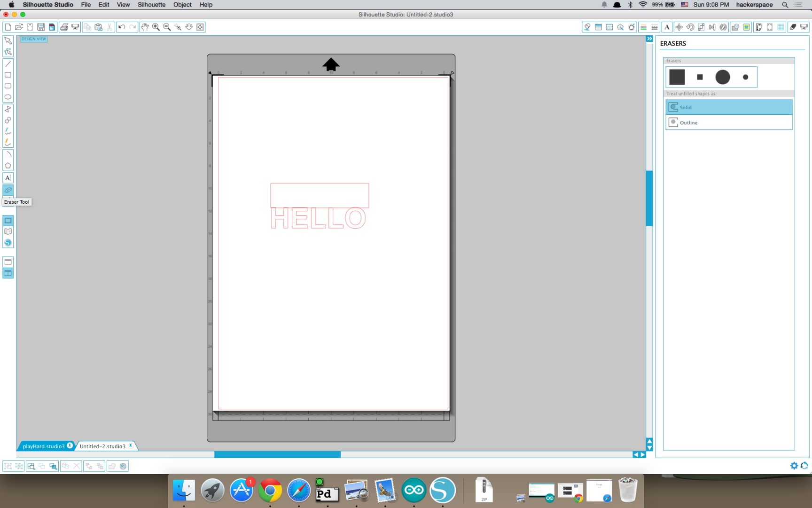
Task: Open the Zoom In tool
Action: [156, 27]
